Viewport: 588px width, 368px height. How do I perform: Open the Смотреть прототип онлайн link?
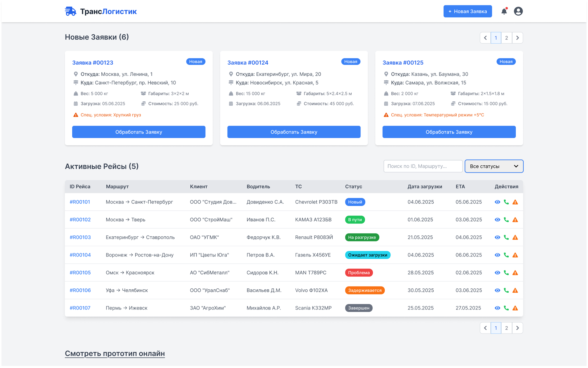coord(115,353)
